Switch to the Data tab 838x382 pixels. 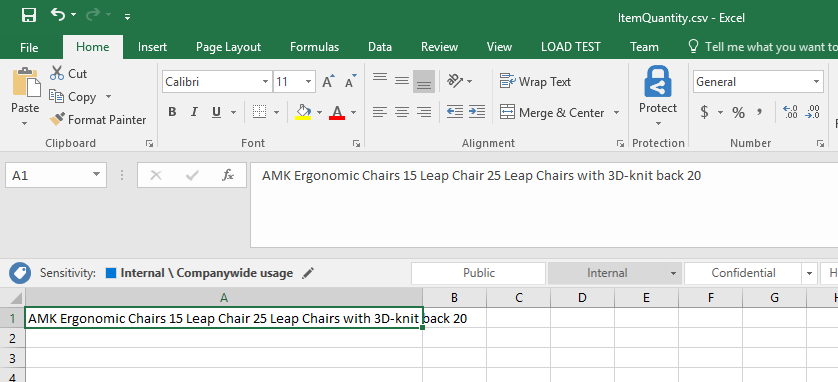click(379, 47)
